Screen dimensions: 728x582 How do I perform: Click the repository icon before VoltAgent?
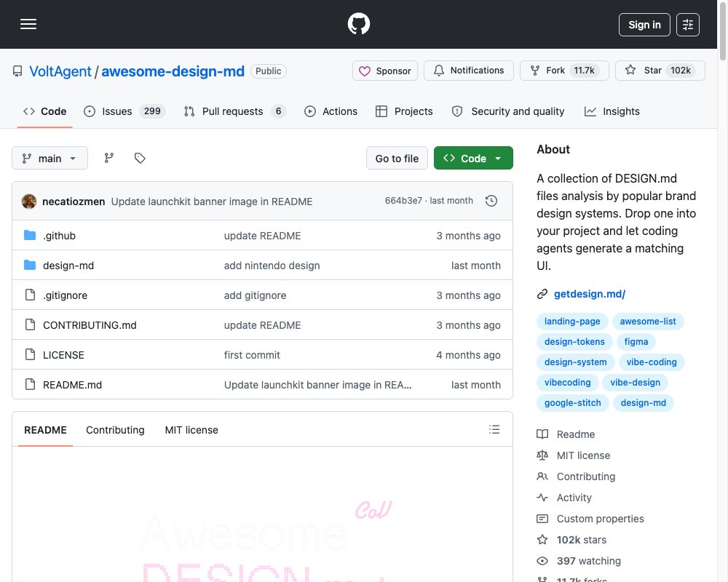17,71
